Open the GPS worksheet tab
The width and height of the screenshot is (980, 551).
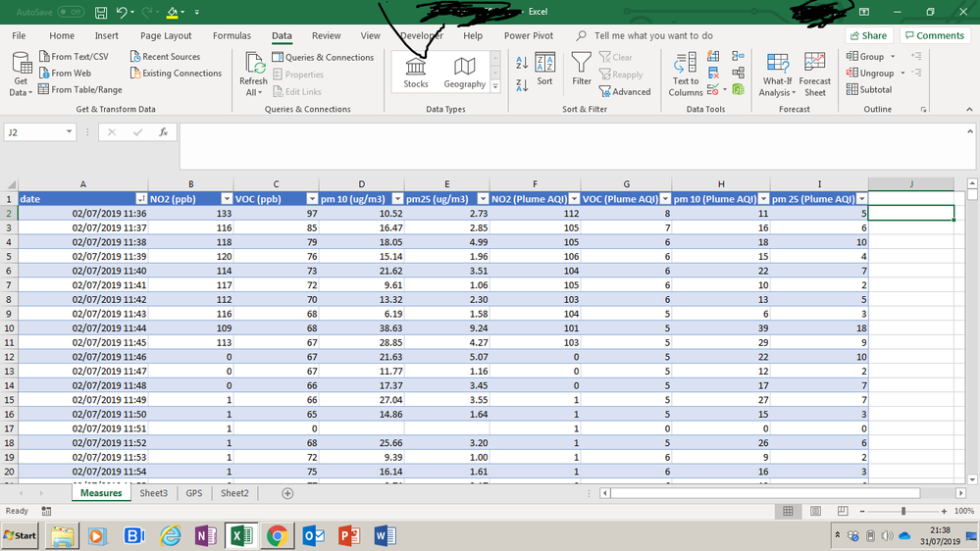click(x=194, y=493)
